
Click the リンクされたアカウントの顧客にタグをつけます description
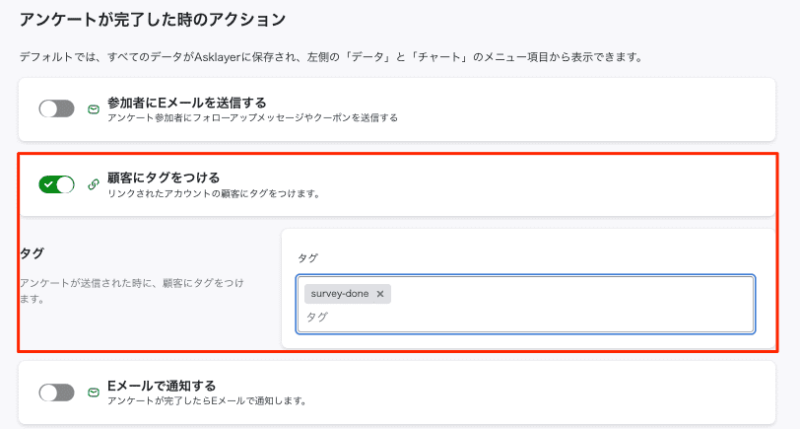(x=214, y=194)
